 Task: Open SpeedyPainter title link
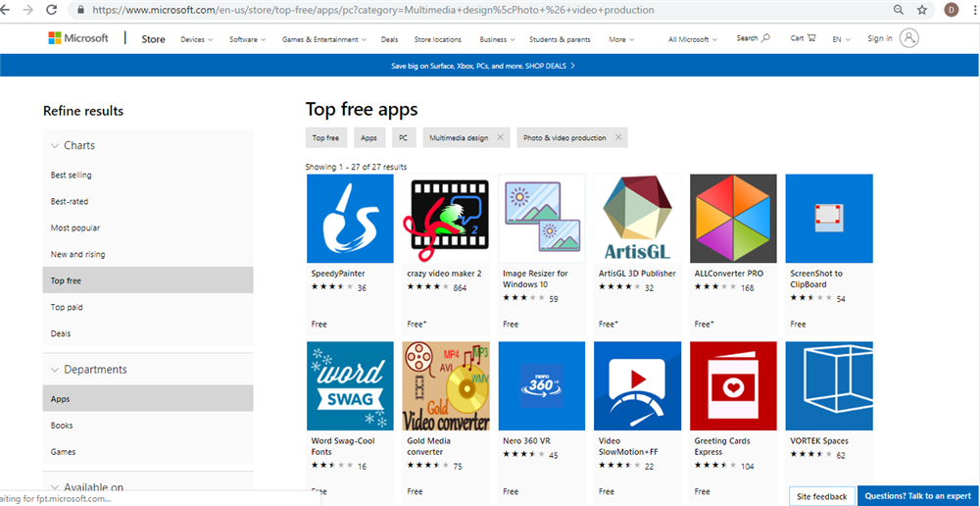(338, 274)
